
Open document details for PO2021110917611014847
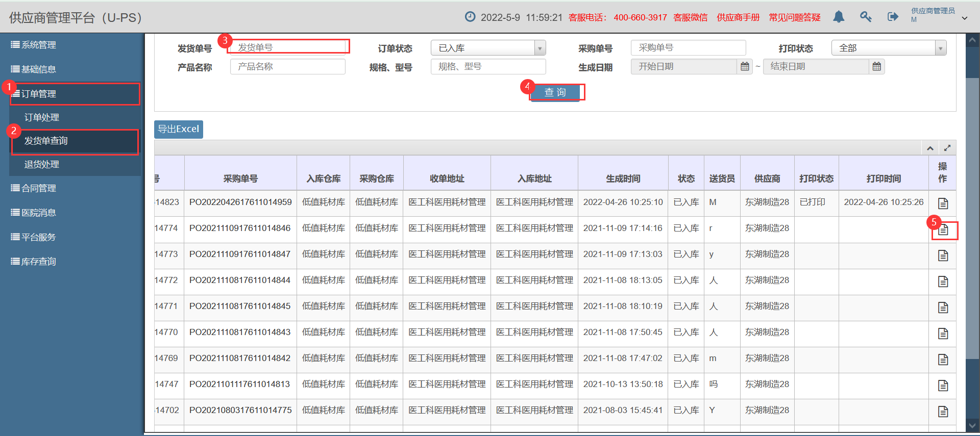click(x=943, y=255)
